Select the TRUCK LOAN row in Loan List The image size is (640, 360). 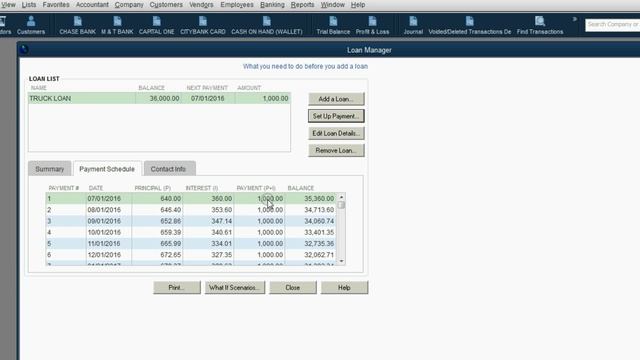(159, 98)
